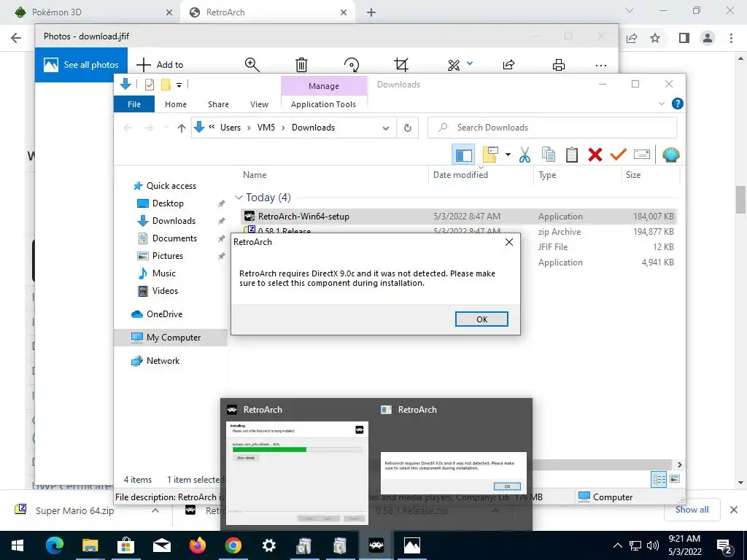Screen dimensions: 747x560
Task: Click Users in the address breadcrumb
Action: tap(230, 127)
